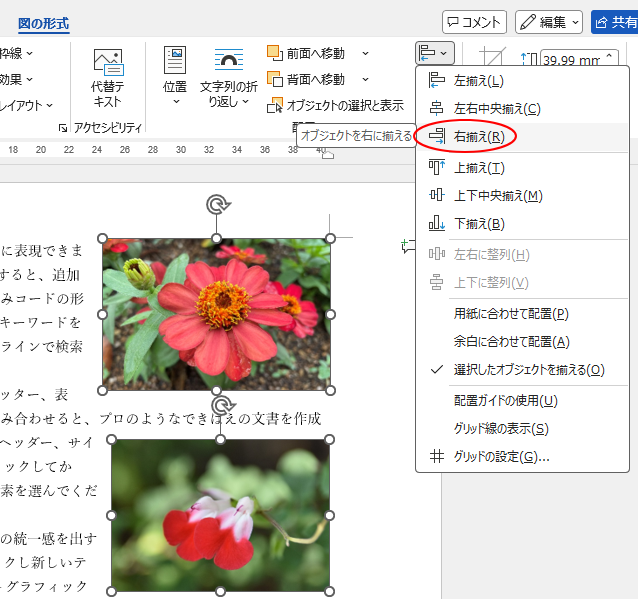Choose 右揃え(R) align right
The width and height of the screenshot is (638, 599).
pyautogui.click(x=522, y=136)
